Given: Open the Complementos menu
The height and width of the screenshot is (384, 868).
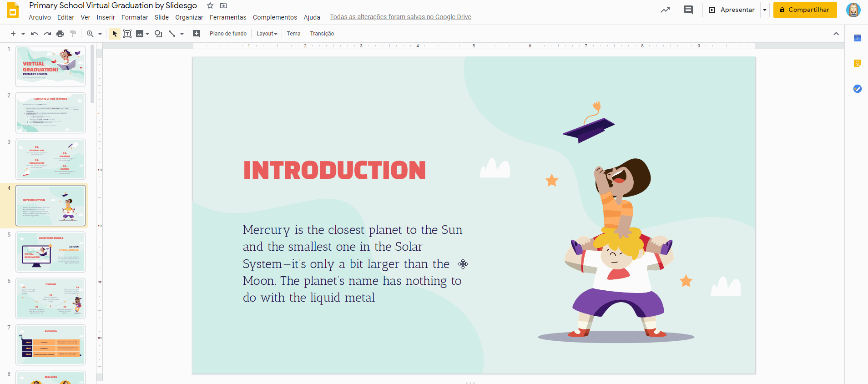Looking at the screenshot, I should 275,17.
